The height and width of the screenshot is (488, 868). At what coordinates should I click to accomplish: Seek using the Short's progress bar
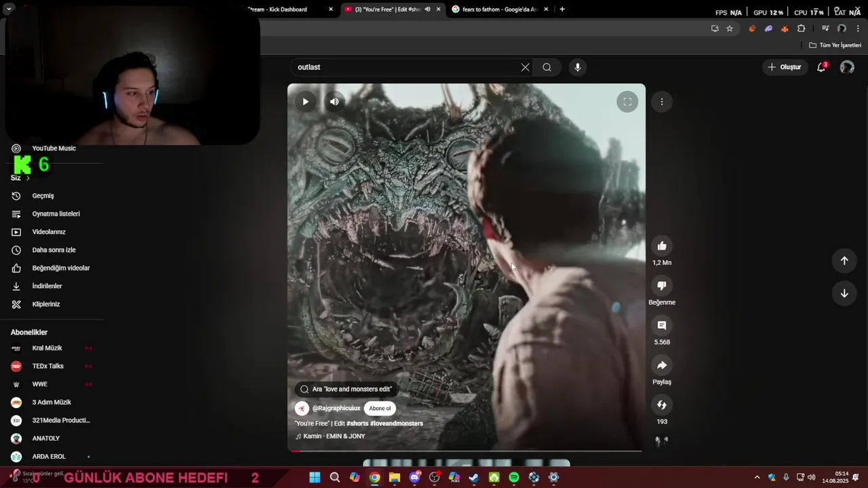click(467, 451)
